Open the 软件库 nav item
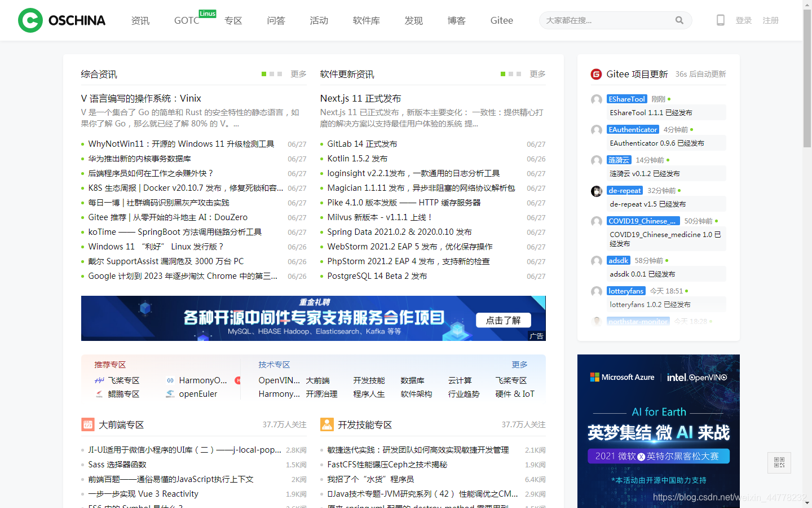 366,20
